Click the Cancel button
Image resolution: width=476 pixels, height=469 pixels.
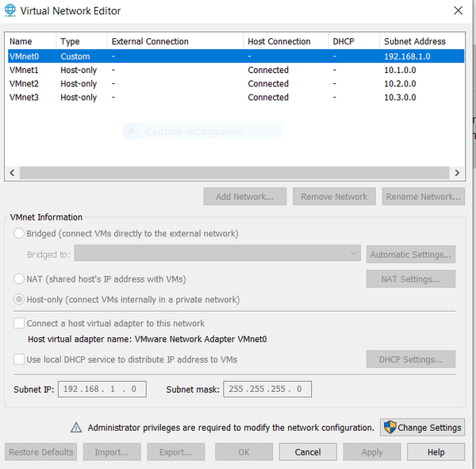[x=308, y=452]
